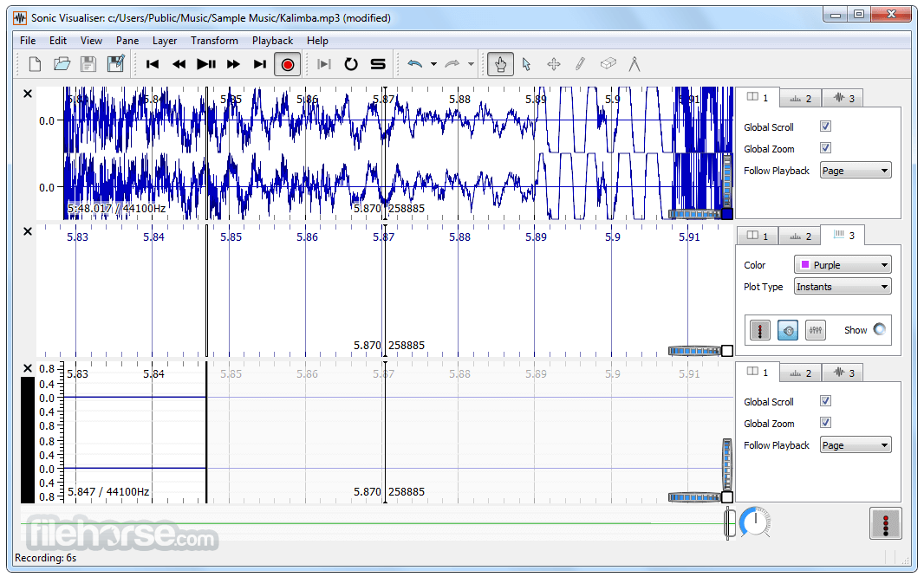
Task: Open a file with the folder icon
Action: pyautogui.click(x=62, y=64)
